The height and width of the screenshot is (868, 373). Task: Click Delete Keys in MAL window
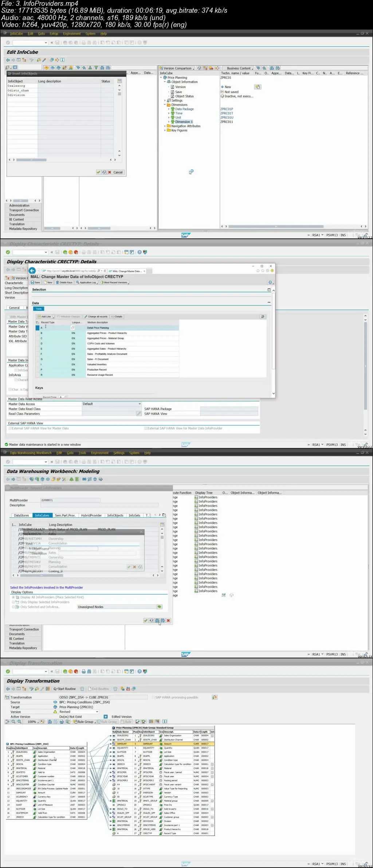pyautogui.click(x=64, y=283)
